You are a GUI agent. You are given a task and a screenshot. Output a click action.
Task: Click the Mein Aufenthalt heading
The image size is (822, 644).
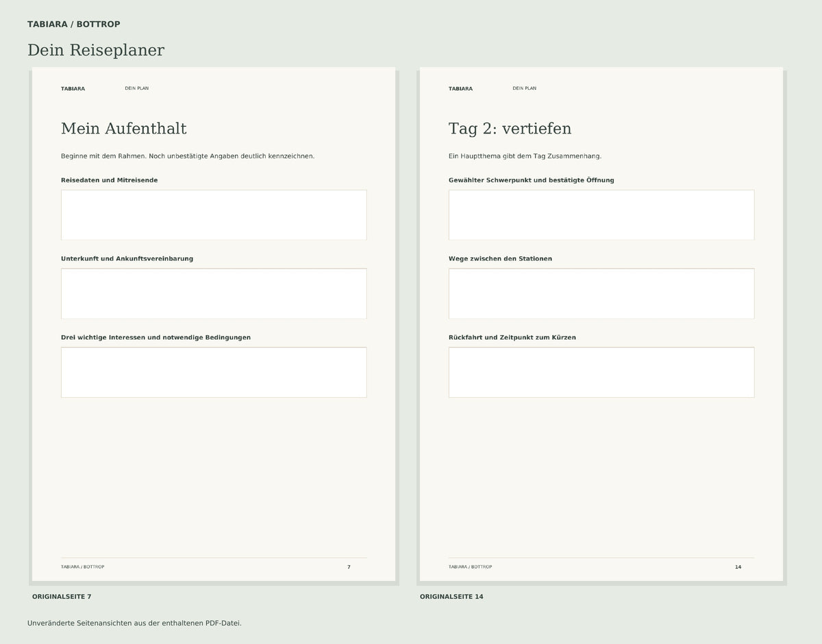tap(124, 129)
